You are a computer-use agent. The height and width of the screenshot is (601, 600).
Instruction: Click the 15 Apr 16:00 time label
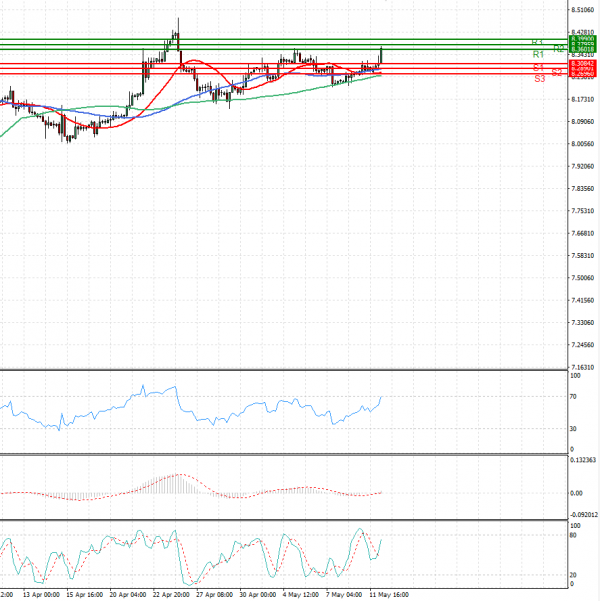(85, 595)
